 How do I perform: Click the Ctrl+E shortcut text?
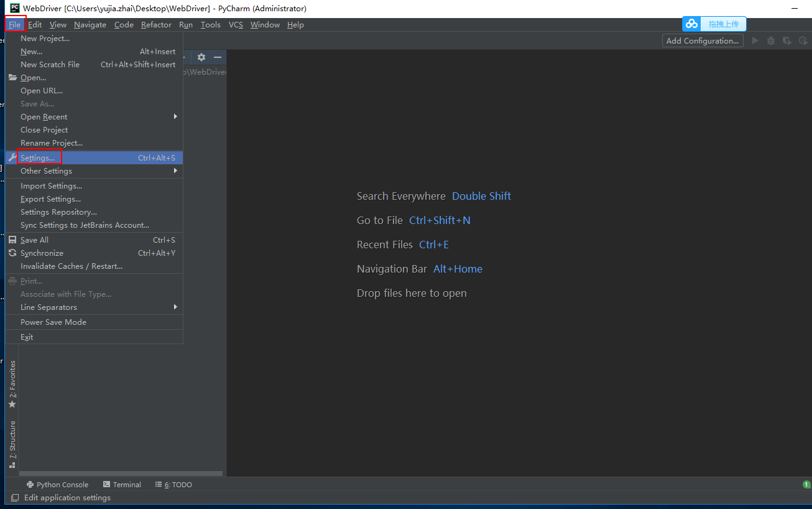(434, 245)
